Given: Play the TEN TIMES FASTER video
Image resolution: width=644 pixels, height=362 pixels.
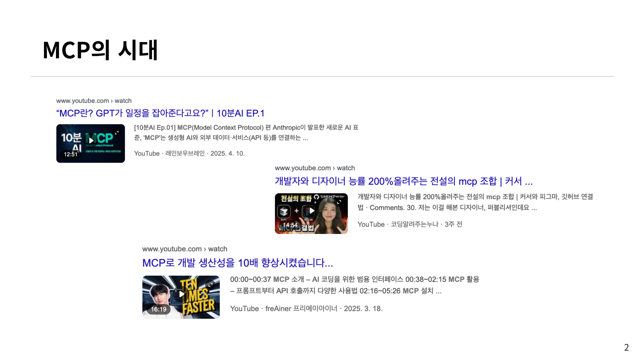Looking at the screenshot, I should tap(181, 294).
